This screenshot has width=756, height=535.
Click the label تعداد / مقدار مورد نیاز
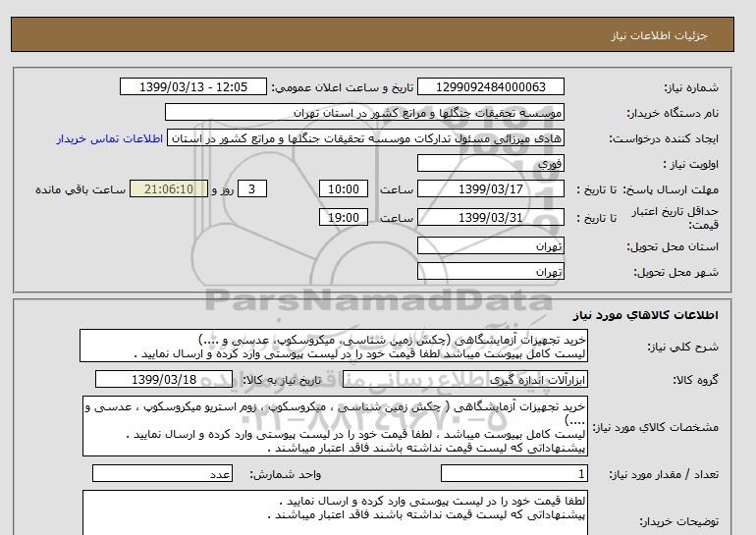665,475
